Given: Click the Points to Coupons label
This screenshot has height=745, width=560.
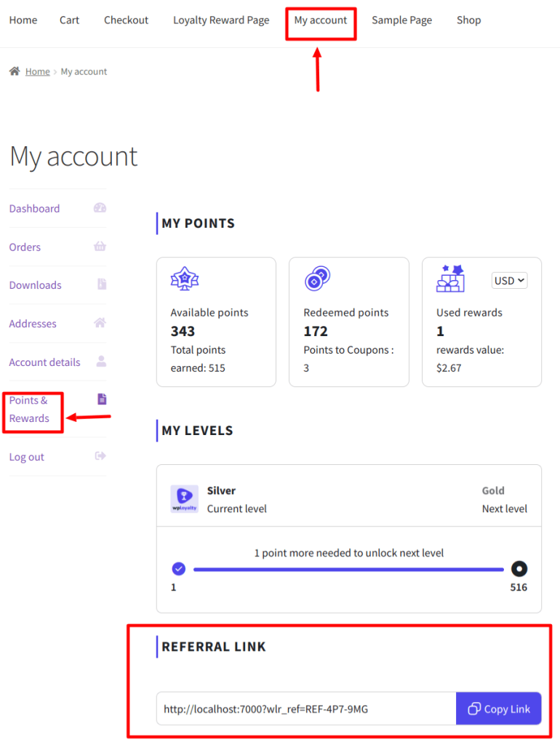Looking at the screenshot, I should pyautogui.click(x=348, y=350).
